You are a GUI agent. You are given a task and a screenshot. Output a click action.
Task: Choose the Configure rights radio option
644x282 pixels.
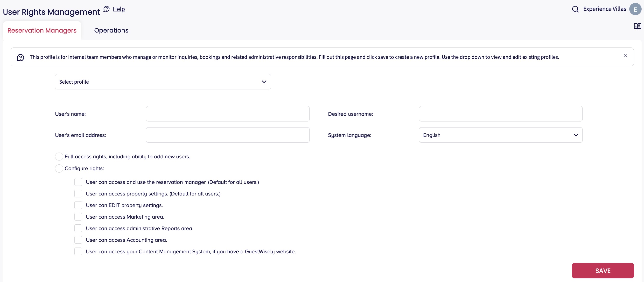(x=59, y=168)
